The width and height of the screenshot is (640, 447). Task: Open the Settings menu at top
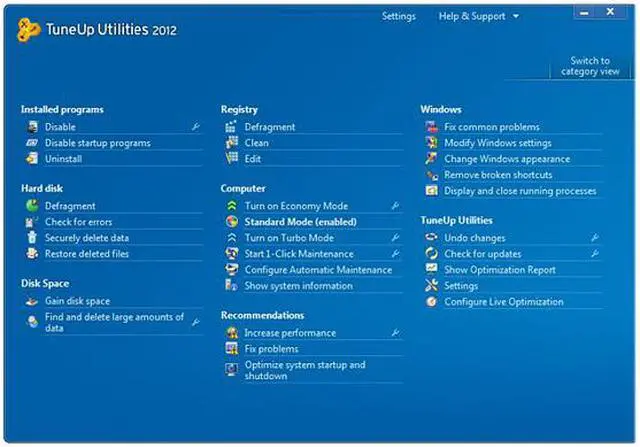click(398, 16)
